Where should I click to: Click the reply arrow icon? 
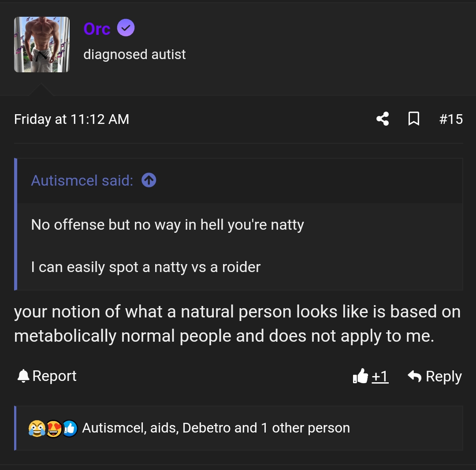click(414, 376)
